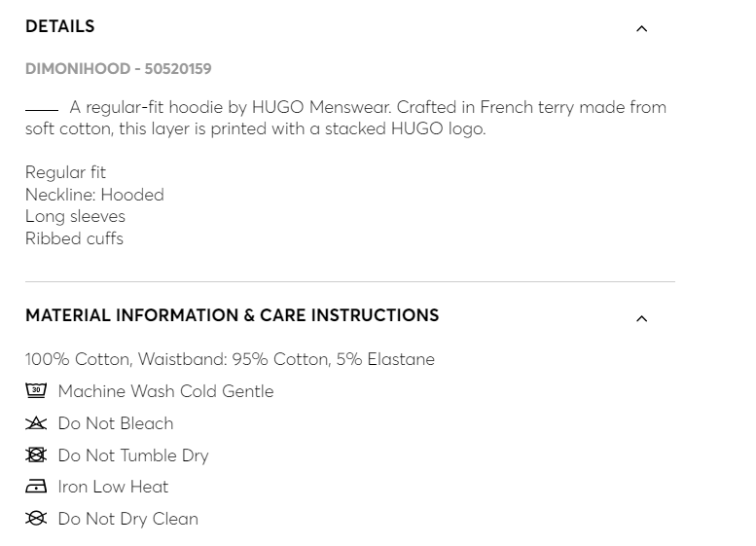Click the HUGO Menswear hoodie description paragraph
The height and width of the screenshot is (546, 756).
point(345,118)
